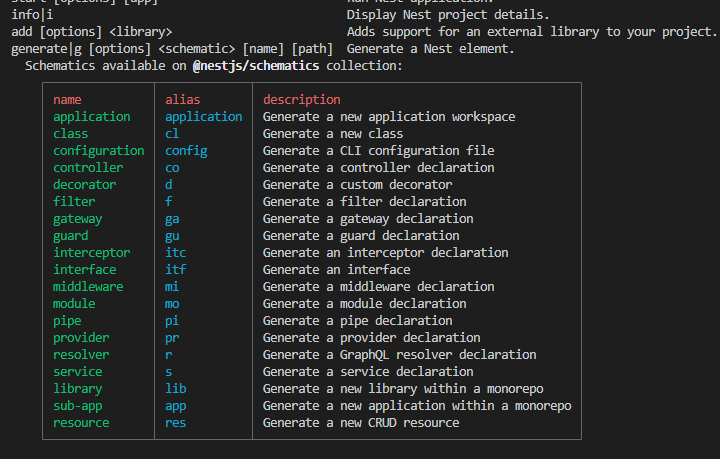The image size is (720, 459).
Task: Click the 'res' alias for resource
Action: click(176, 422)
